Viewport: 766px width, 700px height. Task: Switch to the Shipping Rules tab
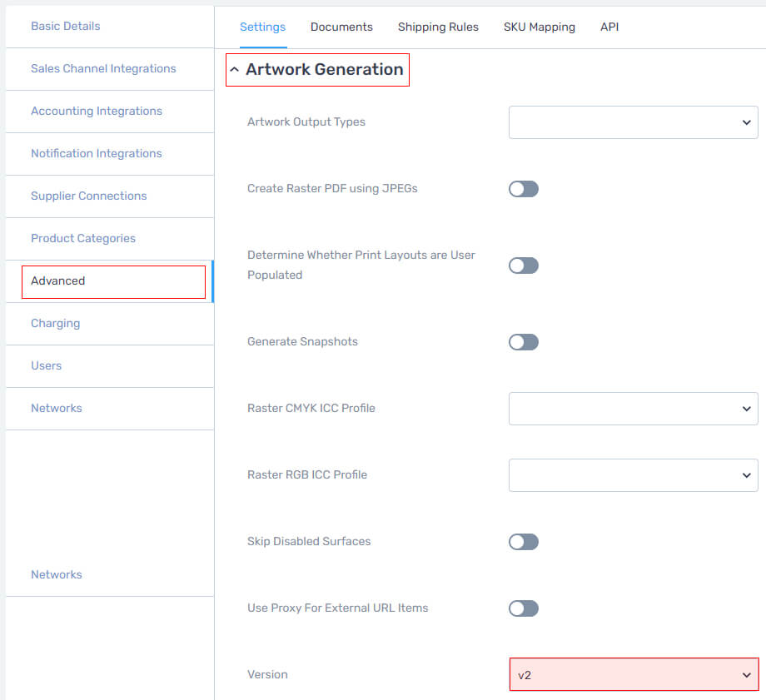438,27
